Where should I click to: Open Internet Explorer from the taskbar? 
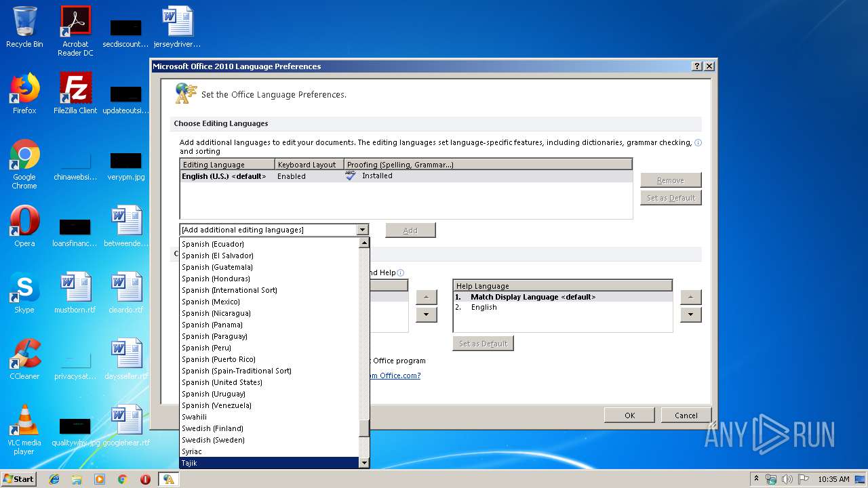point(54,479)
